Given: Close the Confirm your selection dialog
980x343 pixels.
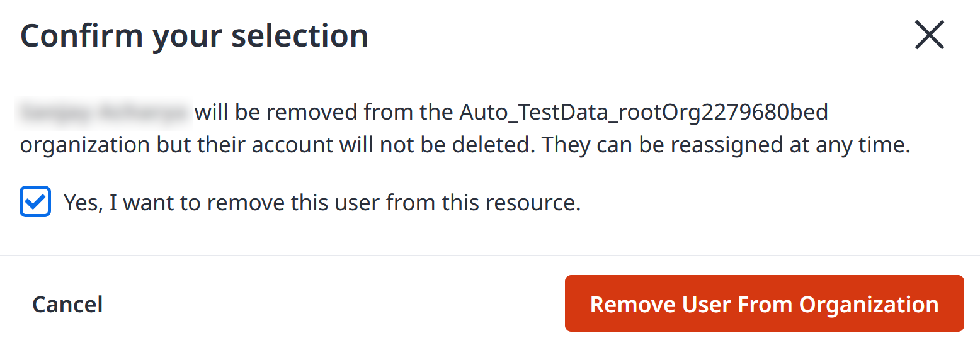Looking at the screenshot, I should pos(930,35).
